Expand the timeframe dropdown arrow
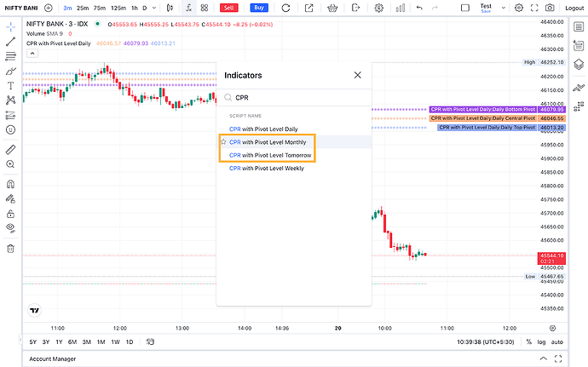Viewport: 588px width, 367px height. (x=154, y=8)
